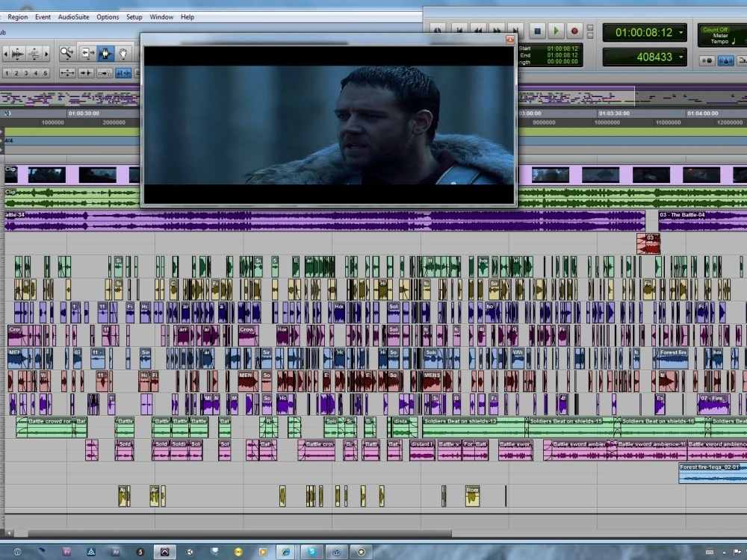Recall zoom preset 3
This screenshot has width=747, height=560.
click(26, 73)
